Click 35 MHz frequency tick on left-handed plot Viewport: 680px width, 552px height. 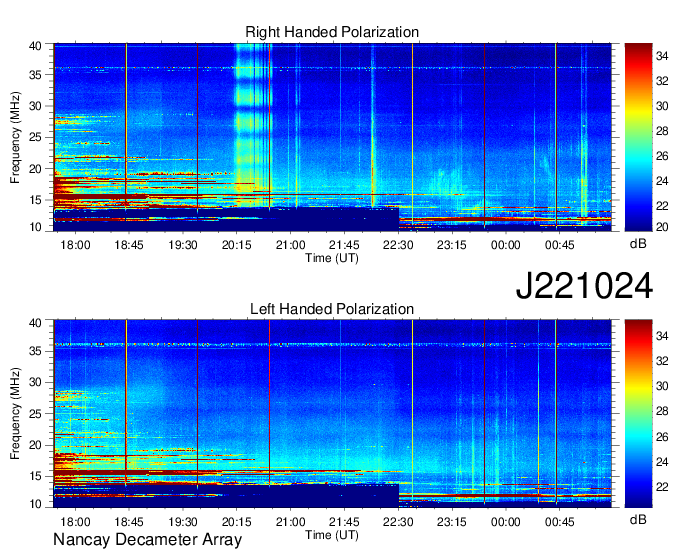[35, 351]
